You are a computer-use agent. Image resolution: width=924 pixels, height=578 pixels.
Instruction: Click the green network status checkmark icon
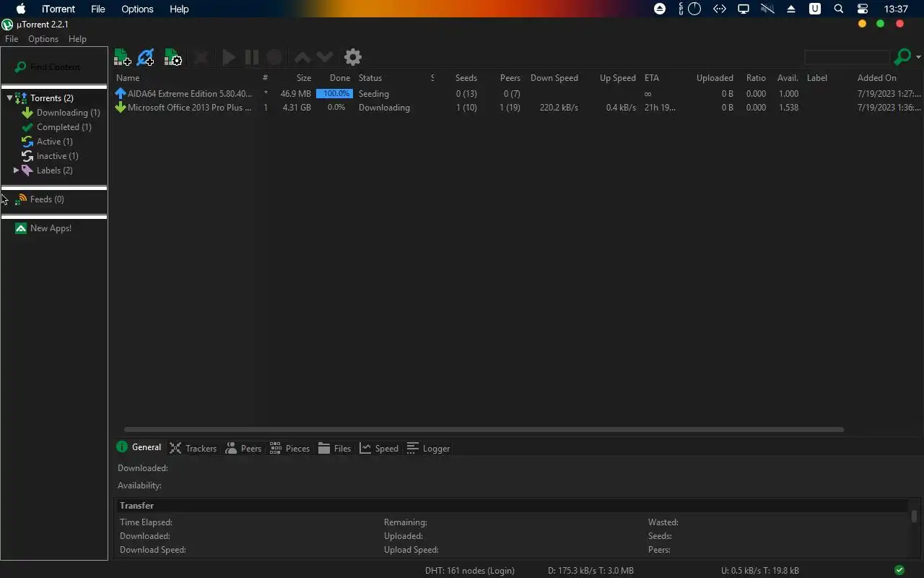click(899, 570)
